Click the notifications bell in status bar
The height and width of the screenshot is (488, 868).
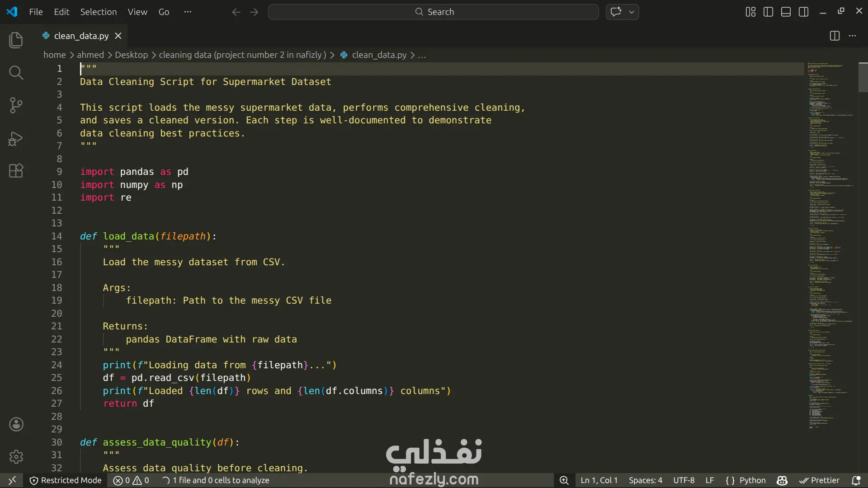[855, 480]
